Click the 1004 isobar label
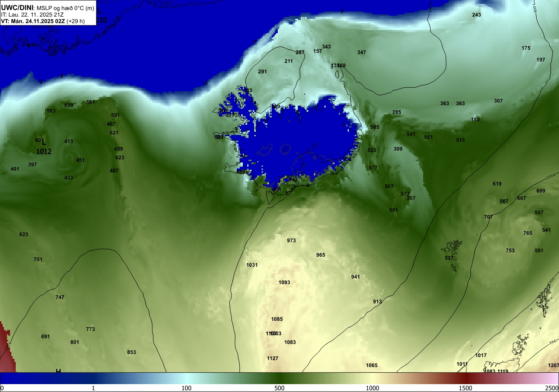Screen dimensions: 559x392 click(551, 176)
